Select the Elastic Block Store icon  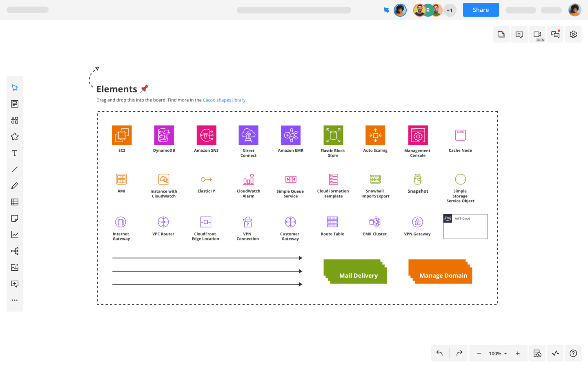(333, 135)
